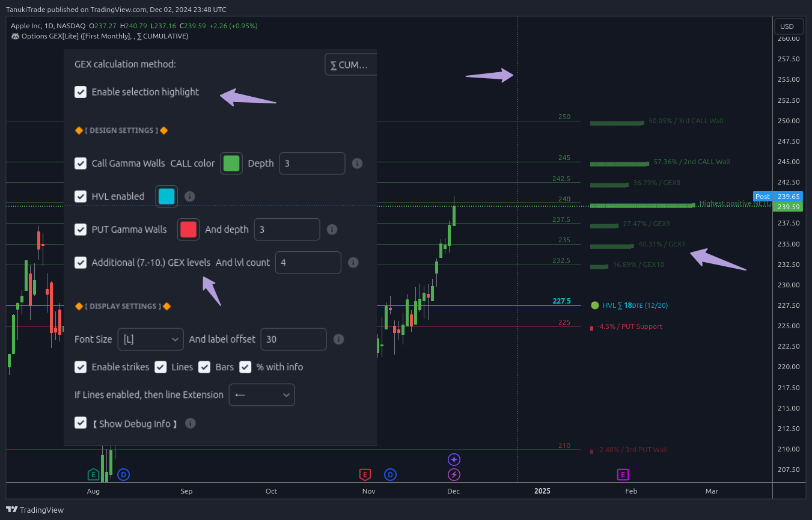812x520 pixels.
Task: Click the HVL 18DTE (12/20) label
Action: click(x=635, y=305)
